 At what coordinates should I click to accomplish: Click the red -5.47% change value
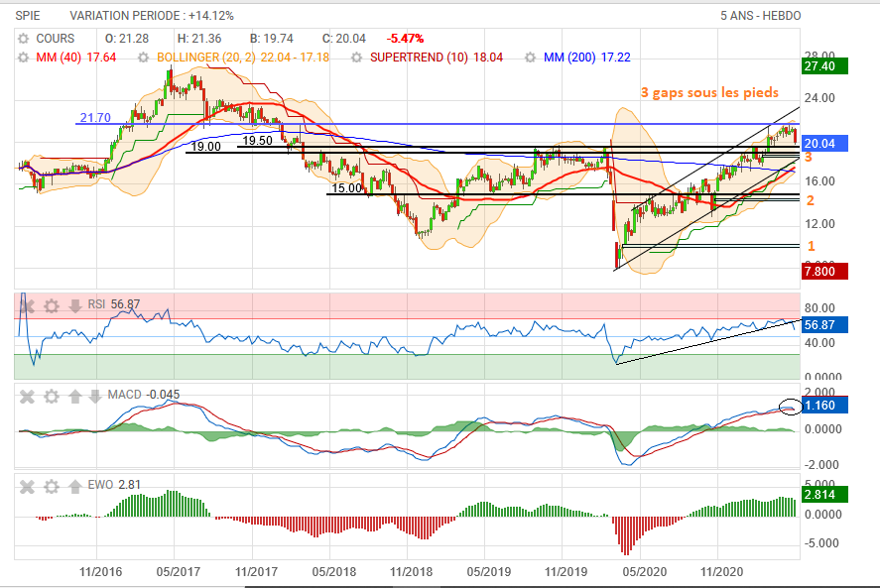405,39
